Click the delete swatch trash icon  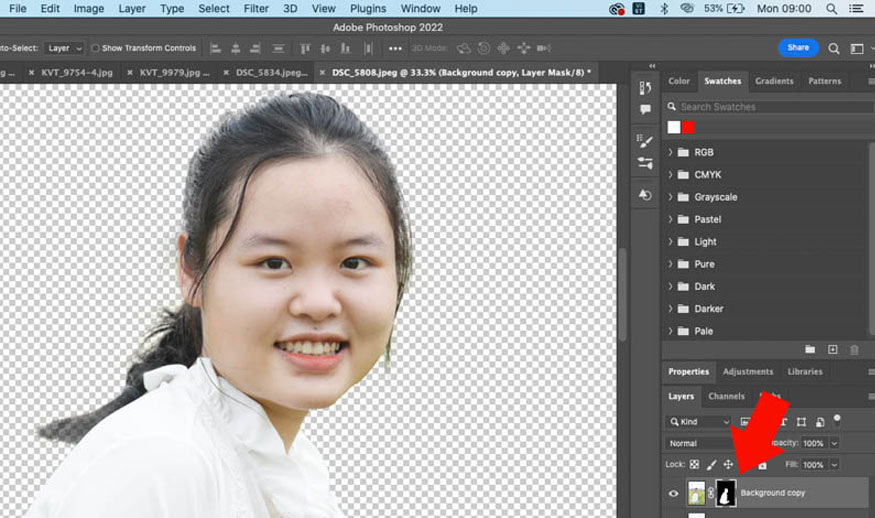click(x=854, y=350)
